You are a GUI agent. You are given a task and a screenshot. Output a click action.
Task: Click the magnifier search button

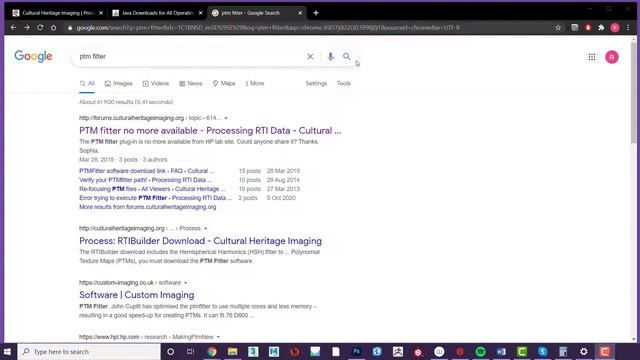click(x=347, y=57)
